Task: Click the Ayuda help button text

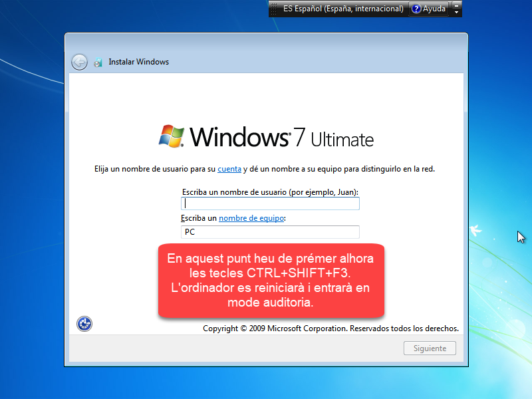Action: [x=434, y=9]
